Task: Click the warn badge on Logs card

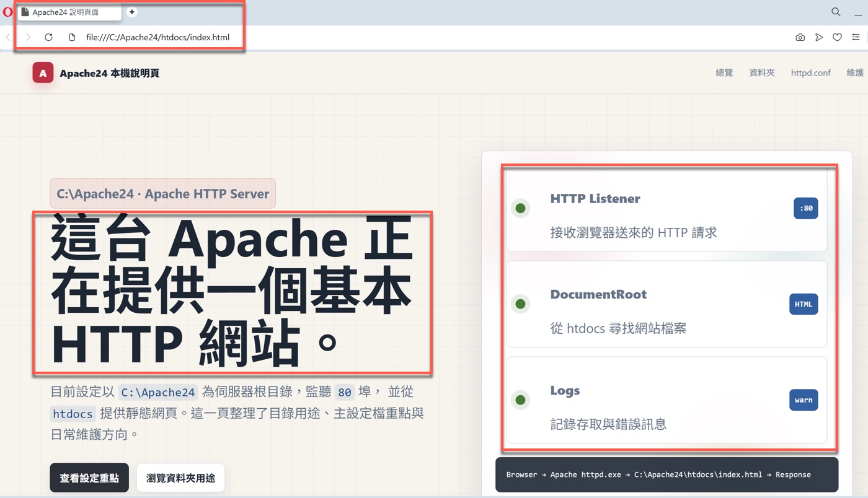Action: pyautogui.click(x=804, y=400)
